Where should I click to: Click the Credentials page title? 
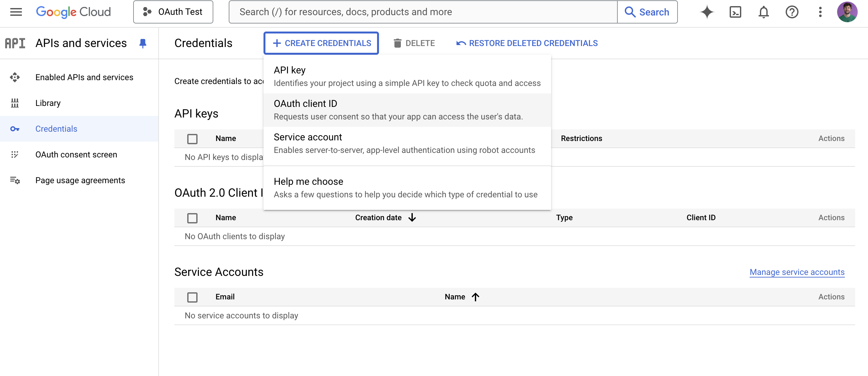pyautogui.click(x=203, y=43)
